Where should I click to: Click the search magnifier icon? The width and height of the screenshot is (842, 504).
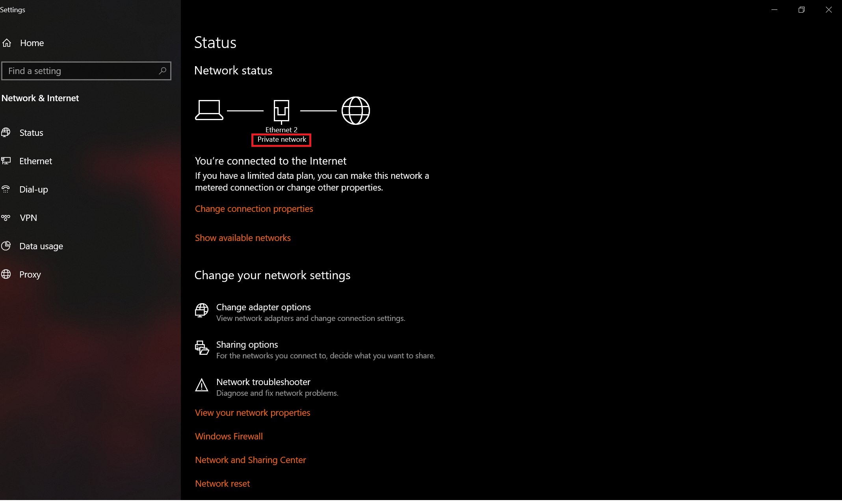162,71
